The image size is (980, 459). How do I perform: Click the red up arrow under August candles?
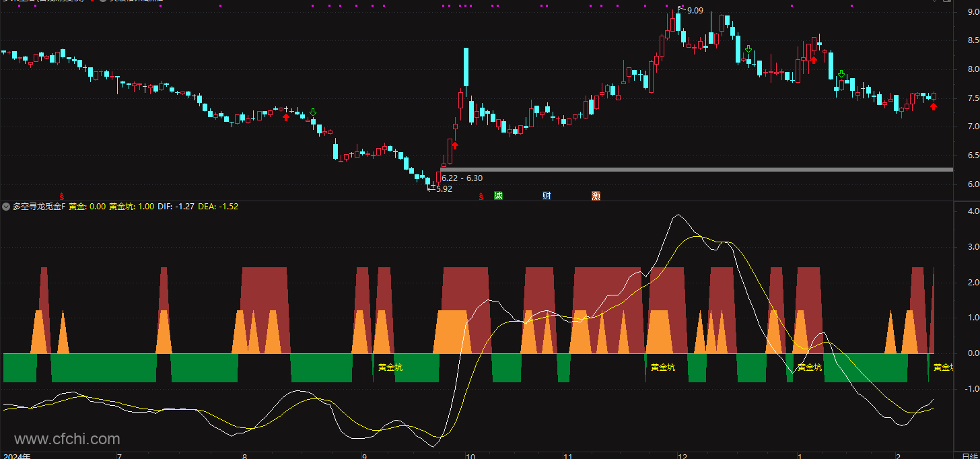(286, 117)
